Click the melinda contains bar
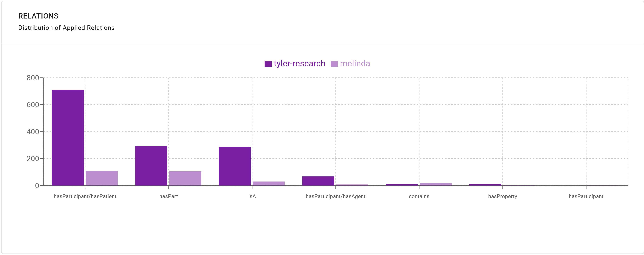Viewport: 644px width, 255px height. (436, 184)
